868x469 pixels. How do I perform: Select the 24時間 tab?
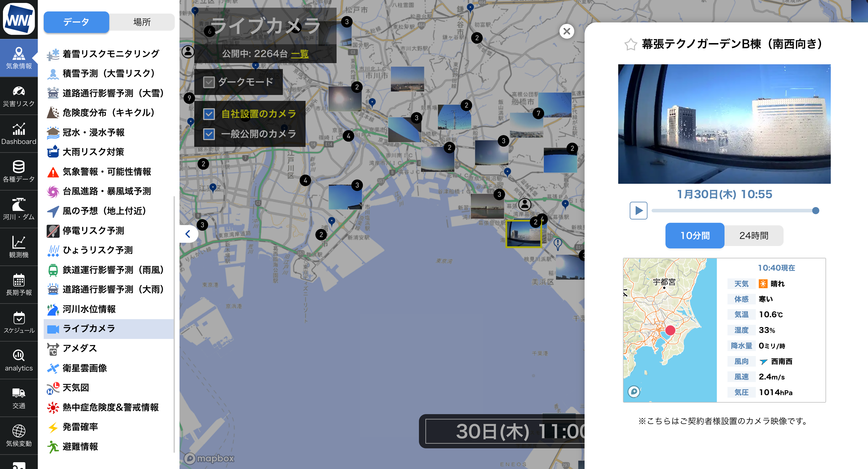pyautogui.click(x=753, y=236)
